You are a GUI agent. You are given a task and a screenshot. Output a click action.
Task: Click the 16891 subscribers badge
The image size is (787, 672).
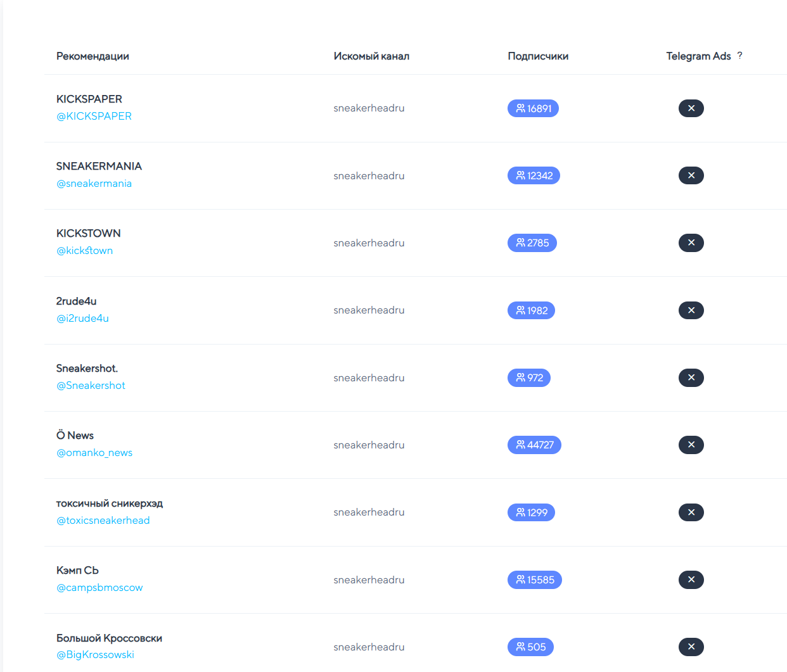(x=533, y=108)
